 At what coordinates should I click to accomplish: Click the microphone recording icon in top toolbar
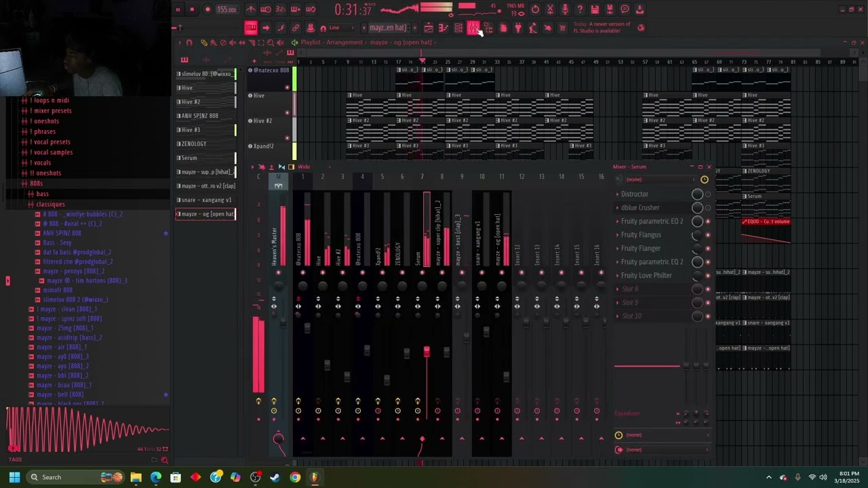pyautogui.click(x=565, y=9)
